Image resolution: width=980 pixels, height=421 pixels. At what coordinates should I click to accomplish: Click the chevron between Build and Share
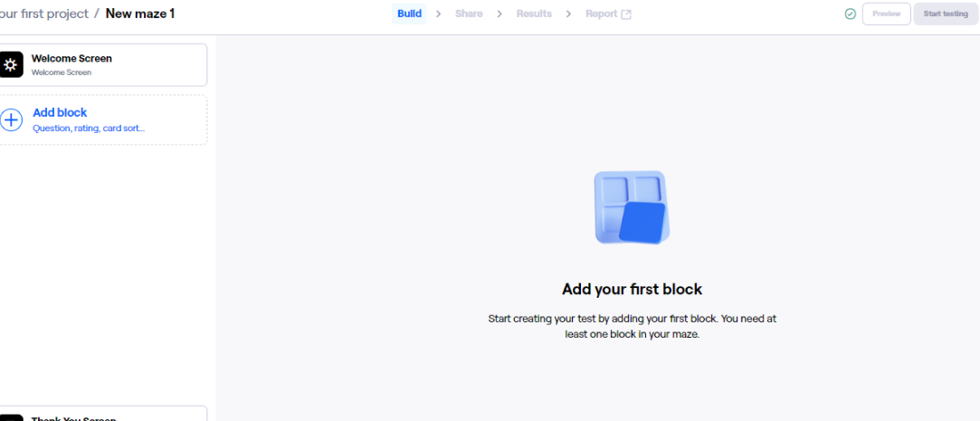(x=439, y=14)
